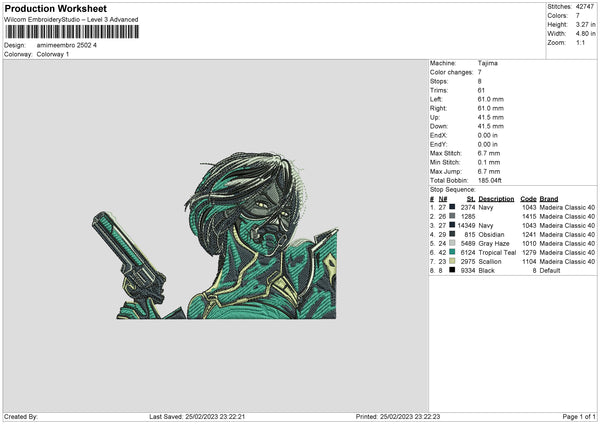Select the Obsidian color swatch
This screenshot has width=600, height=424.
point(452,234)
